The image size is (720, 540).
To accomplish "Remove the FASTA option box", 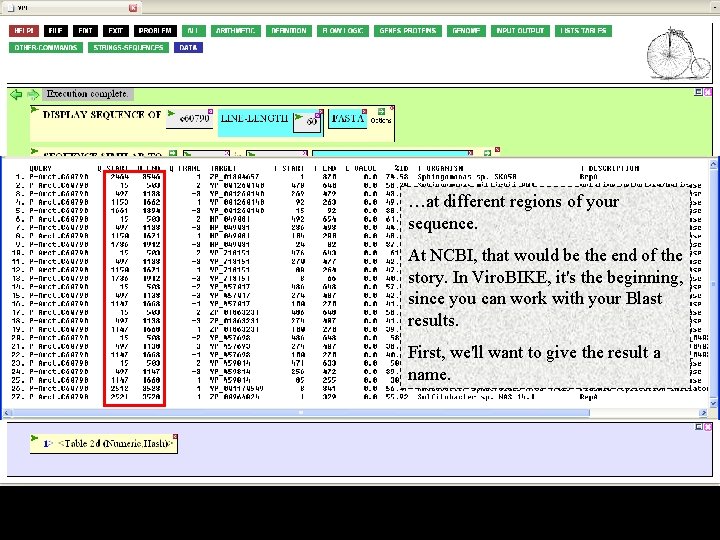I will 364,111.
